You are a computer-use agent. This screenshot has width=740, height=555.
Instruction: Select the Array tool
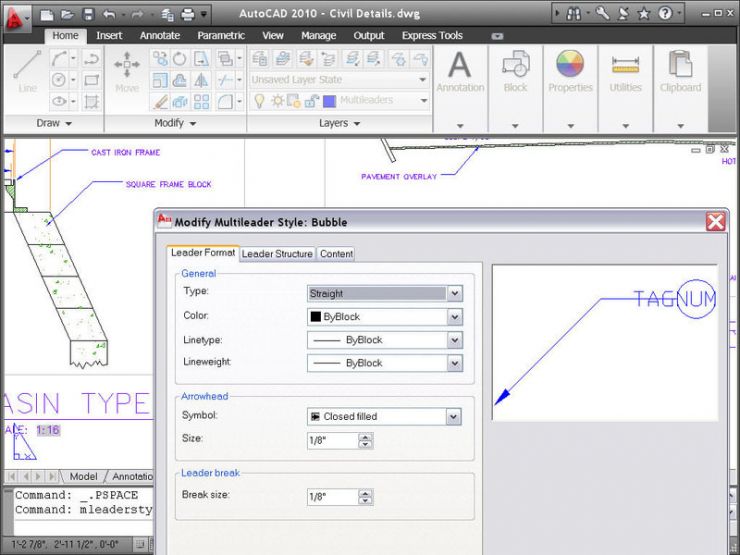click(x=201, y=101)
